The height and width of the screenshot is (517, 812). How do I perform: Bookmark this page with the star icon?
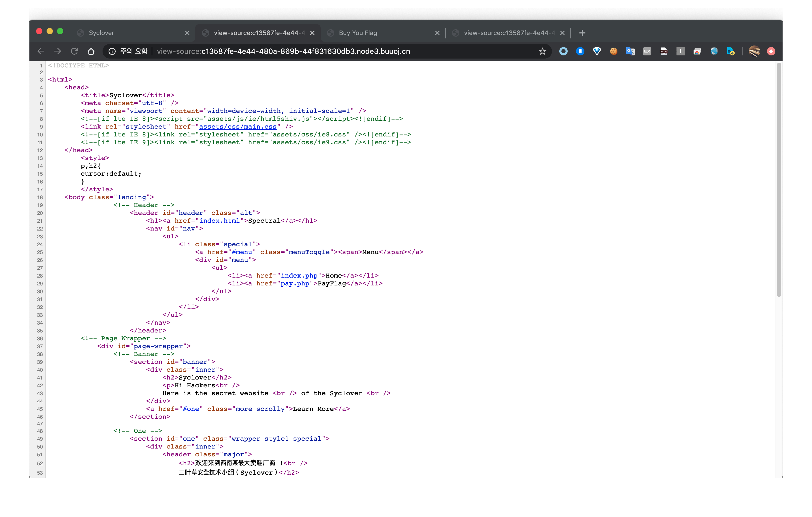[542, 51]
